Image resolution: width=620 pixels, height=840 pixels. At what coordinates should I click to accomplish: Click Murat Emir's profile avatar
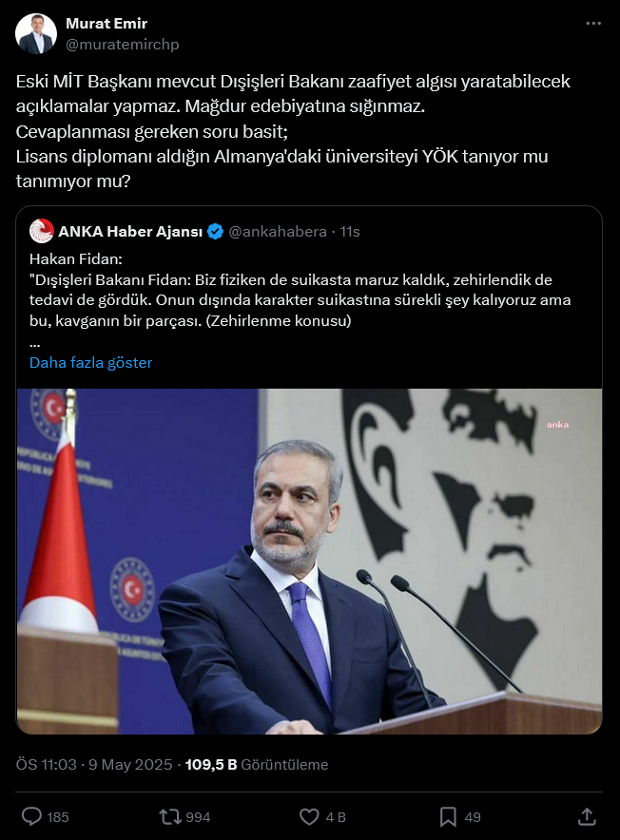point(36,34)
